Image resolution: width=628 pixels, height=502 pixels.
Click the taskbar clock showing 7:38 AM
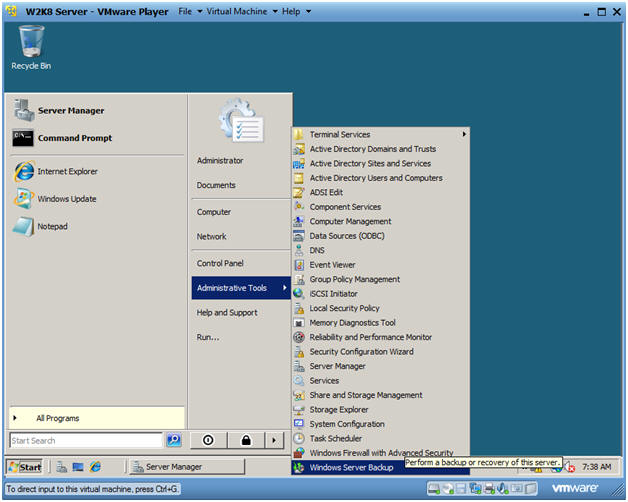(596, 467)
